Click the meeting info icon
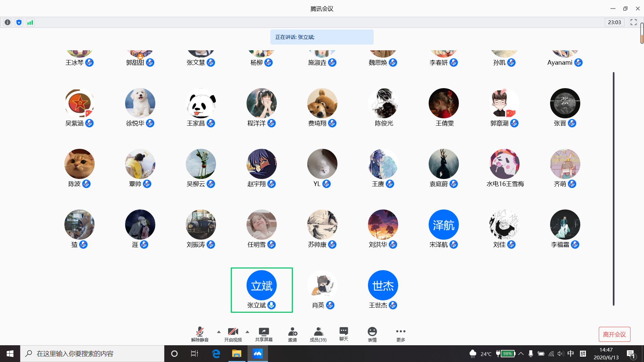 [7, 22]
